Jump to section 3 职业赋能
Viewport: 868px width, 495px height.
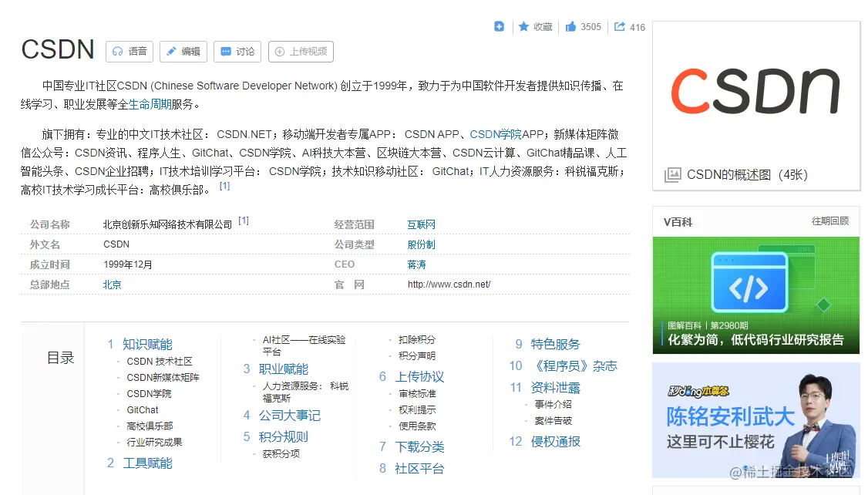pyautogui.click(x=284, y=369)
